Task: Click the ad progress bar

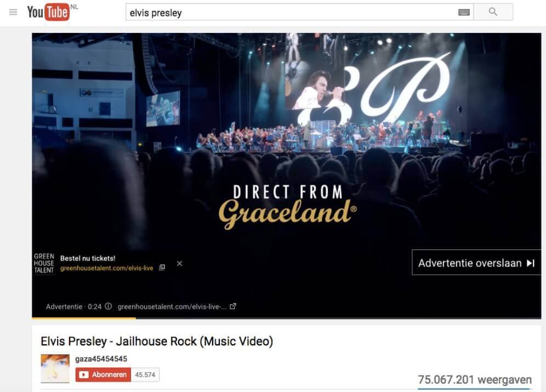Action: (x=287, y=318)
